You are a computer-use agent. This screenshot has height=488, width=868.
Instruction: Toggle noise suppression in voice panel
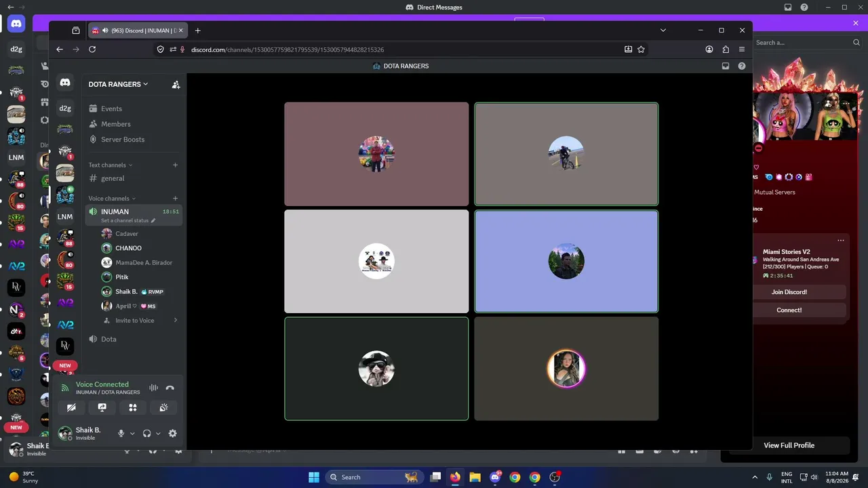[x=154, y=388]
